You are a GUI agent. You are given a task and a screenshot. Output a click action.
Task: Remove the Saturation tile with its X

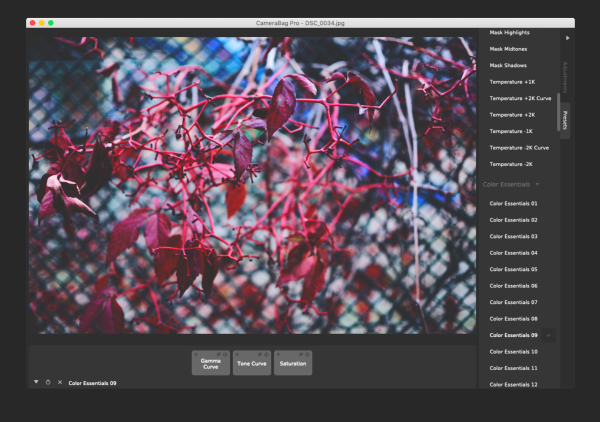pos(278,355)
